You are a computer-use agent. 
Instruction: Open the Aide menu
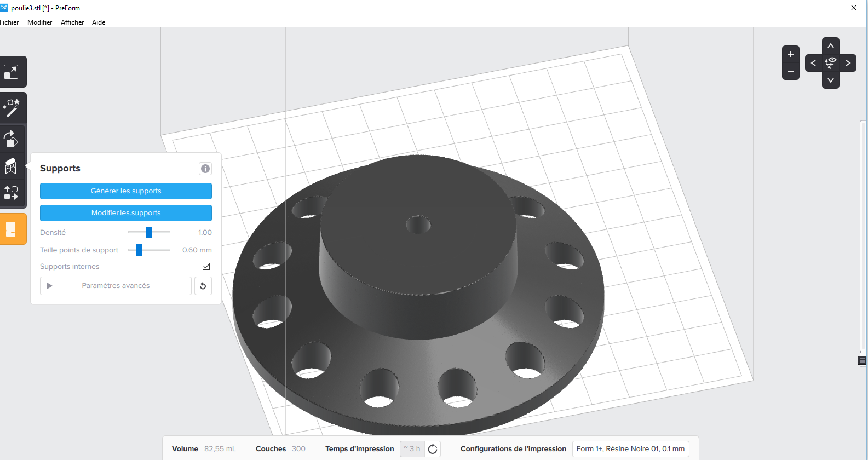[x=99, y=22]
